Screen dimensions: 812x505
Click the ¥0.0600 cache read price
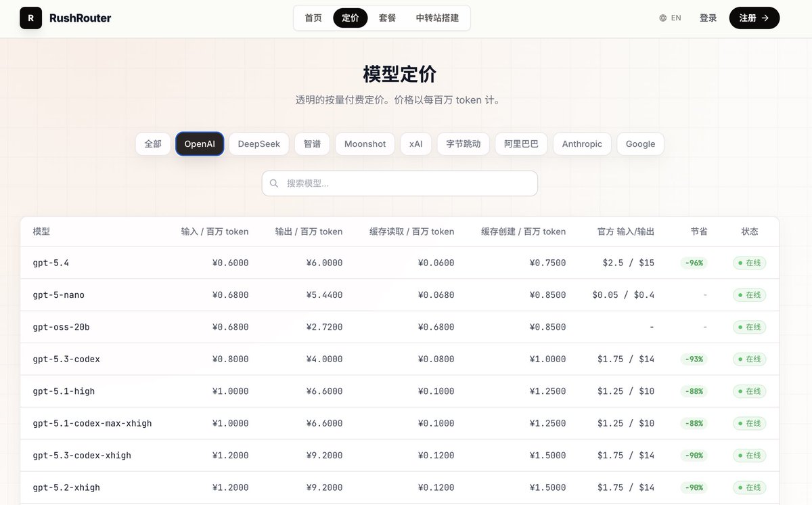point(436,263)
